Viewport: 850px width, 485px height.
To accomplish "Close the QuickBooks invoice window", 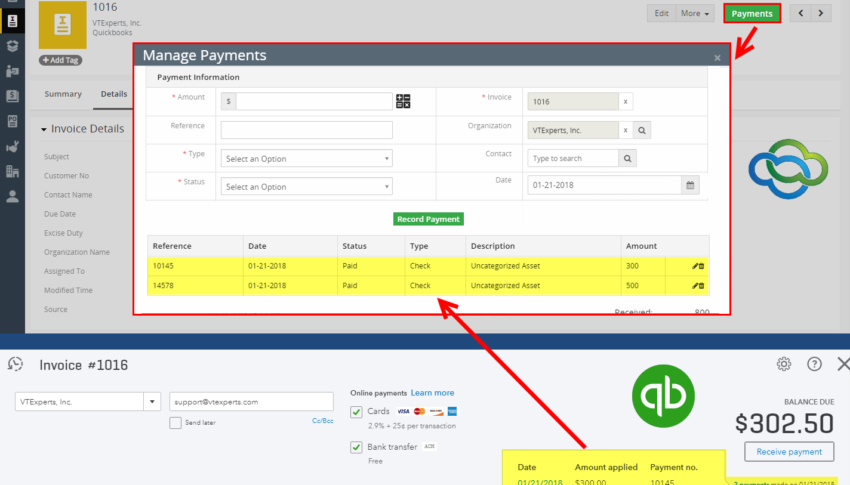I will pyautogui.click(x=843, y=364).
